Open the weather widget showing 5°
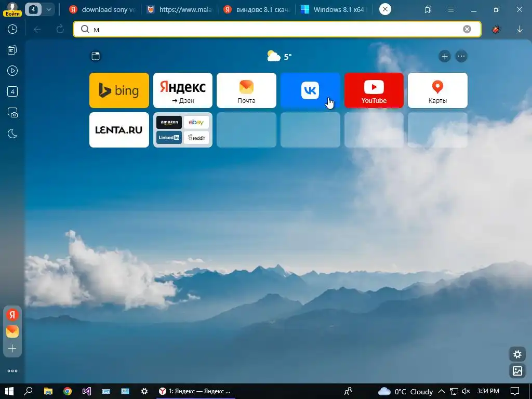This screenshot has width=532, height=399. coord(279,56)
